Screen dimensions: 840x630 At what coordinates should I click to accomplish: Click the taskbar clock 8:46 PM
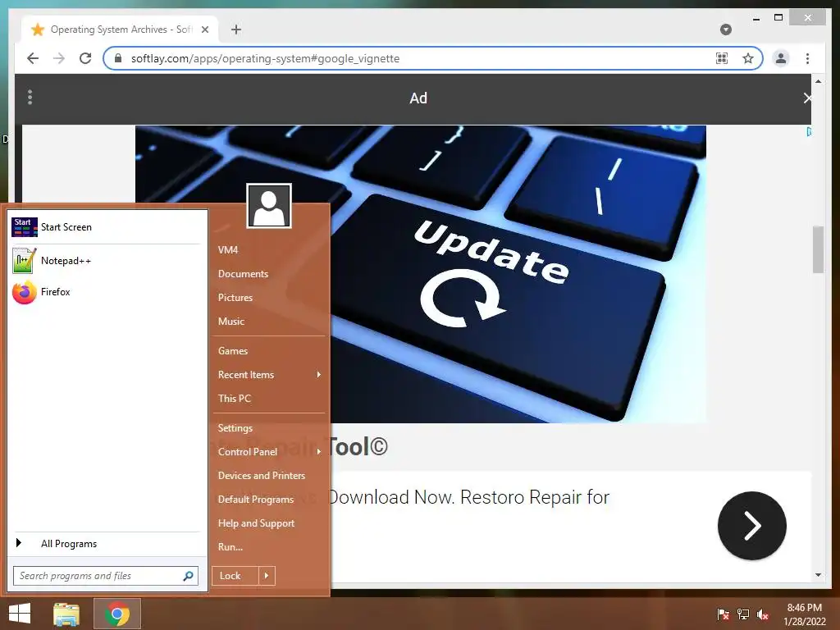click(804, 608)
